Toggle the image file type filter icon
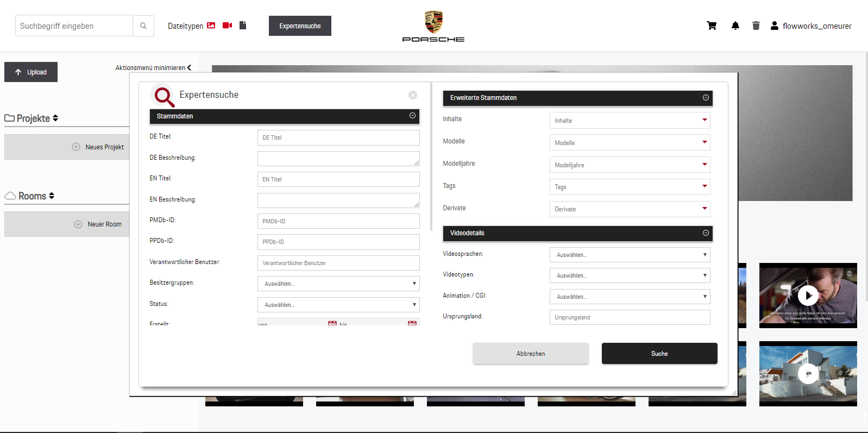868x433 pixels. [x=211, y=26]
